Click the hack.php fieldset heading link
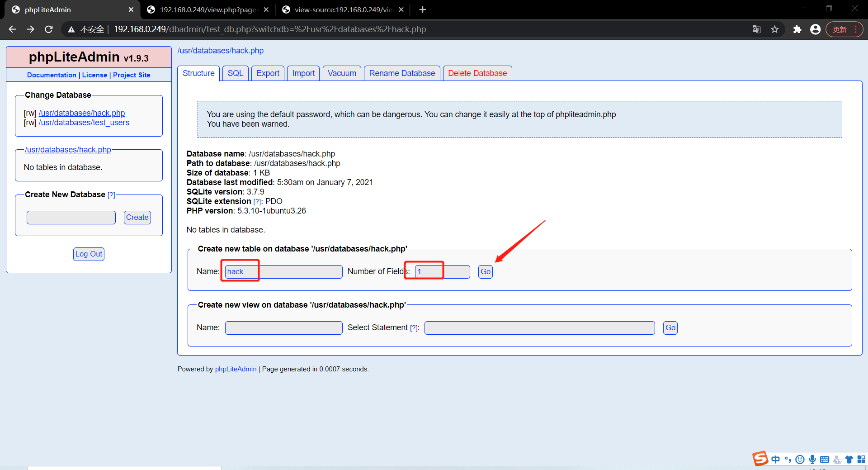This screenshot has height=470, width=868. 68,150
